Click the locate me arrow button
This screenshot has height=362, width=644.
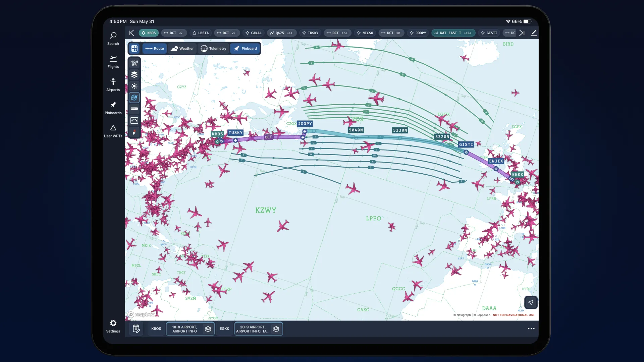tap(531, 302)
